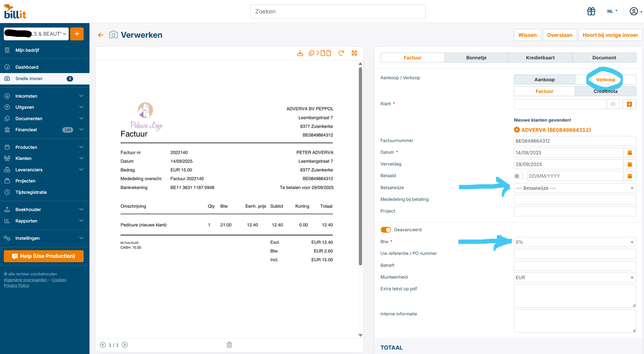Open fullscreen view of the document preview
This screenshot has width=644, height=354.
pyautogui.click(x=354, y=53)
